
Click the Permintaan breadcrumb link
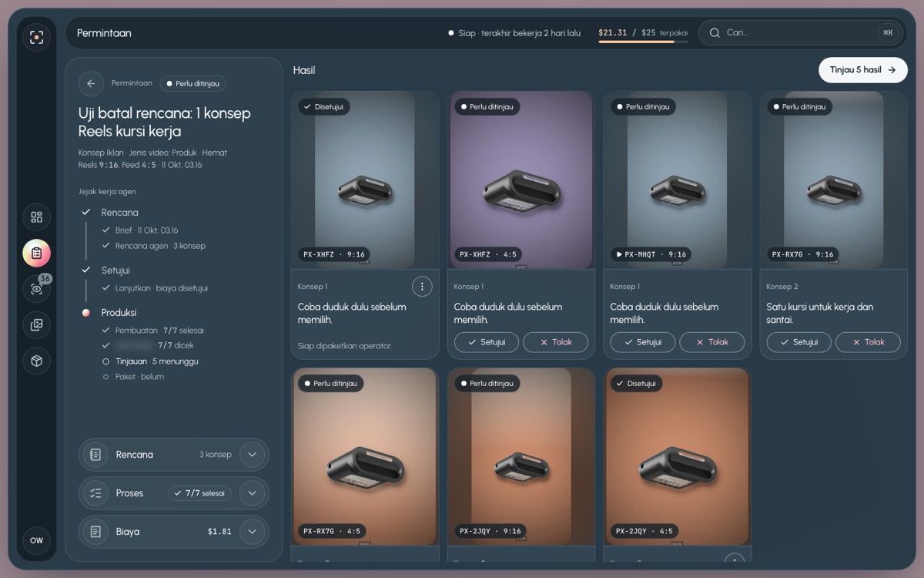pos(132,83)
